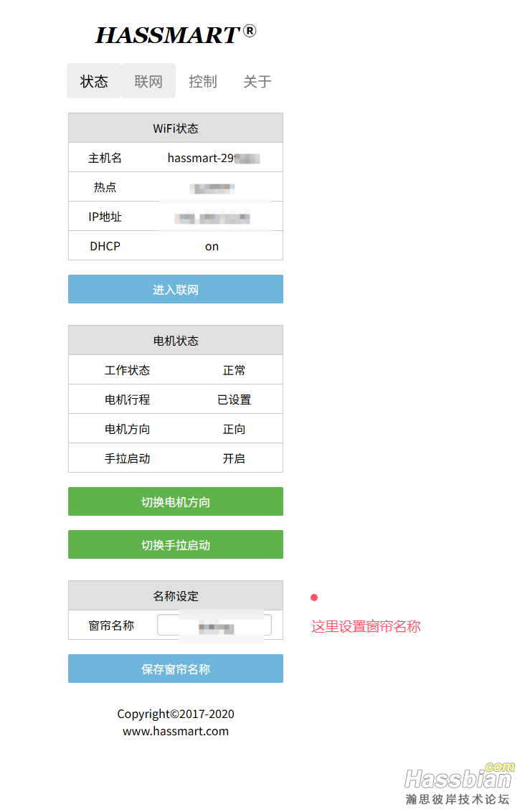This screenshot has height=812, width=530.
Task: Click the 电机方向 value 正向
Action: point(234,429)
